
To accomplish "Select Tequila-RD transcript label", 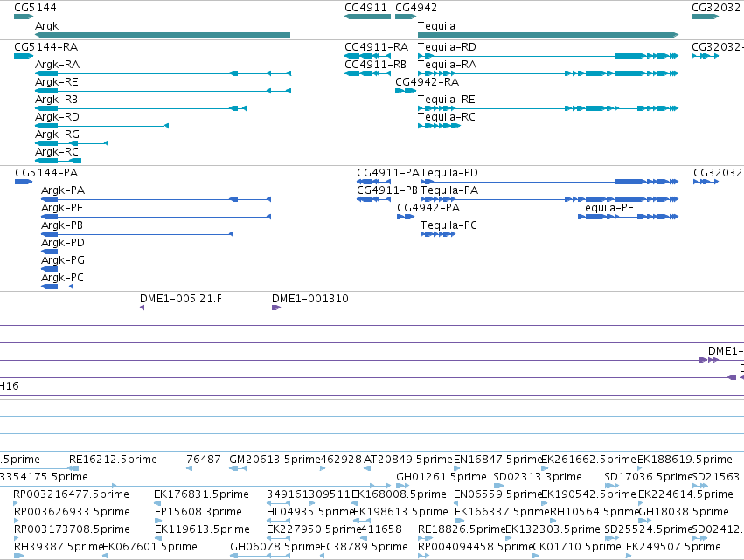I will [447, 47].
